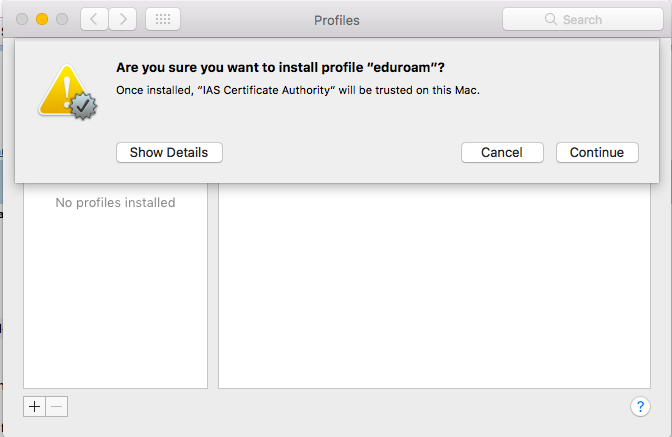This screenshot has height=437, width=672.
Task: Minimize the window using yellow button
Action: [x=42, y=19]
